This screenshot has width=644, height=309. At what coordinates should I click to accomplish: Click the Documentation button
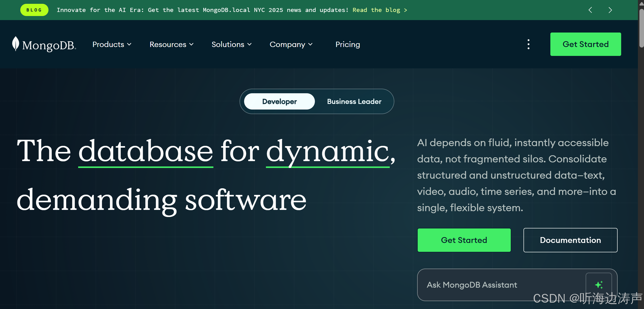(570, 240)
